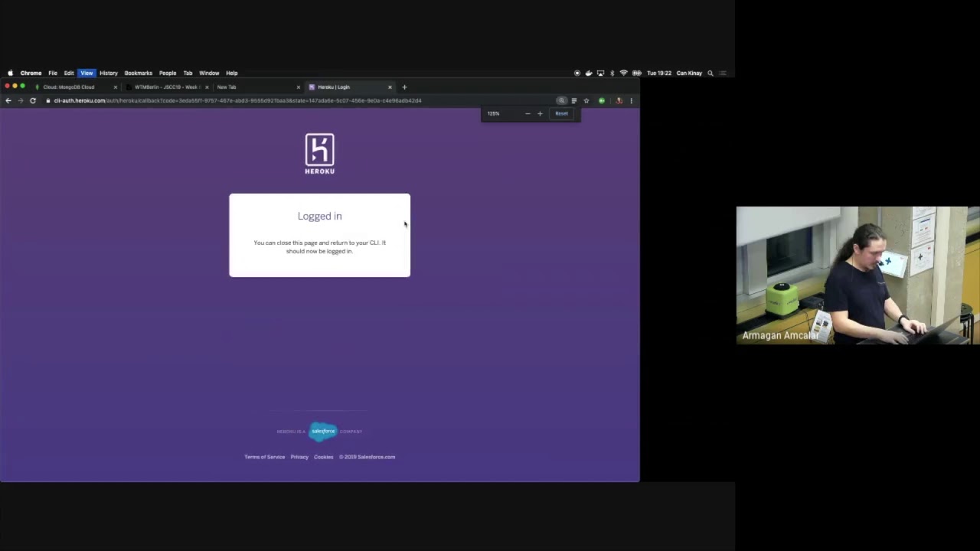Close the Heroku Login tab
This screenshot has height=551, width=980.
point(390,87)
